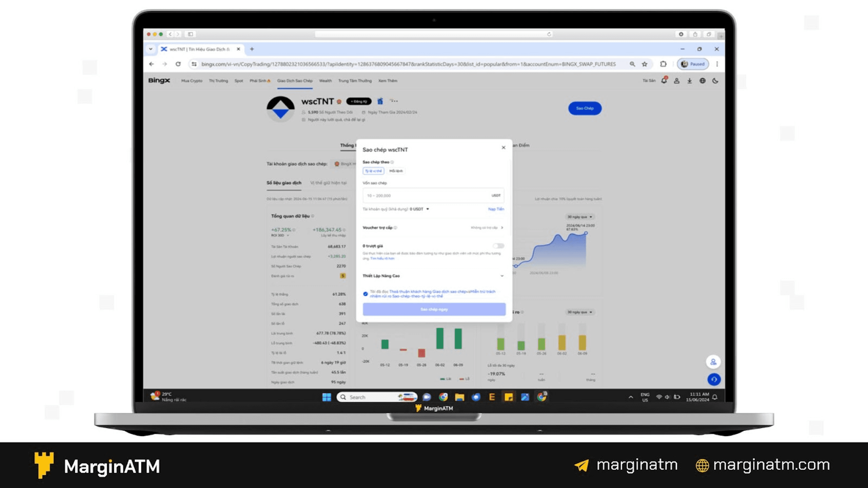Open the Tài Sản assets menu
Viewport: 868px width, 488px height.
click(x=649, y=81)
